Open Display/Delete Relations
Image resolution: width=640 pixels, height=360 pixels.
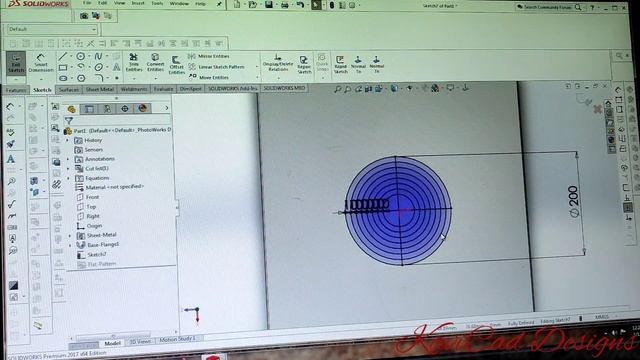(278, 63)
